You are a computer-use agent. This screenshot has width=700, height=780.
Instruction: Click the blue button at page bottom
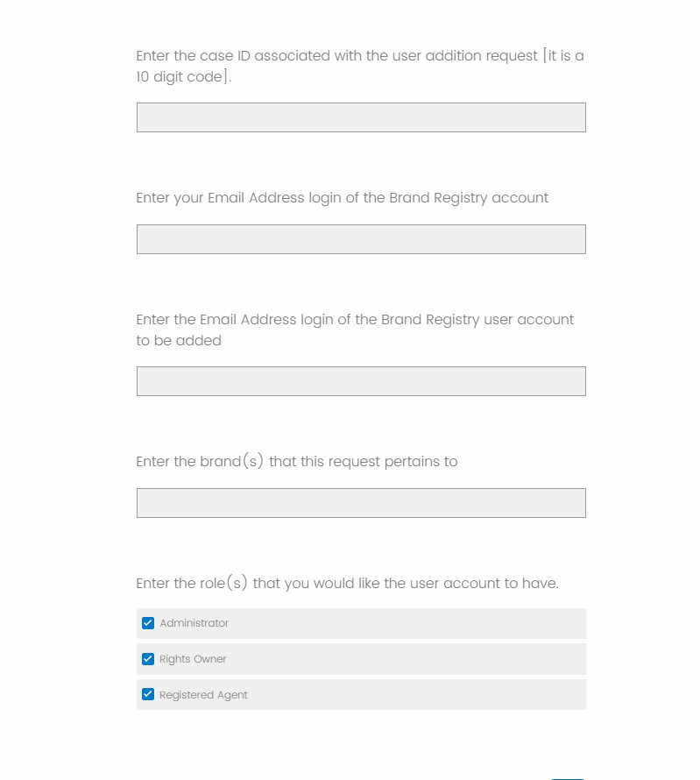(567, 777)
